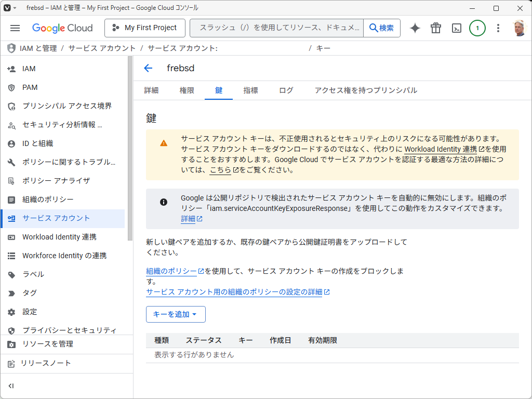Click the 組織のポリシー link
The height and width of the screenshot is (399, 532).
(171, 271)
